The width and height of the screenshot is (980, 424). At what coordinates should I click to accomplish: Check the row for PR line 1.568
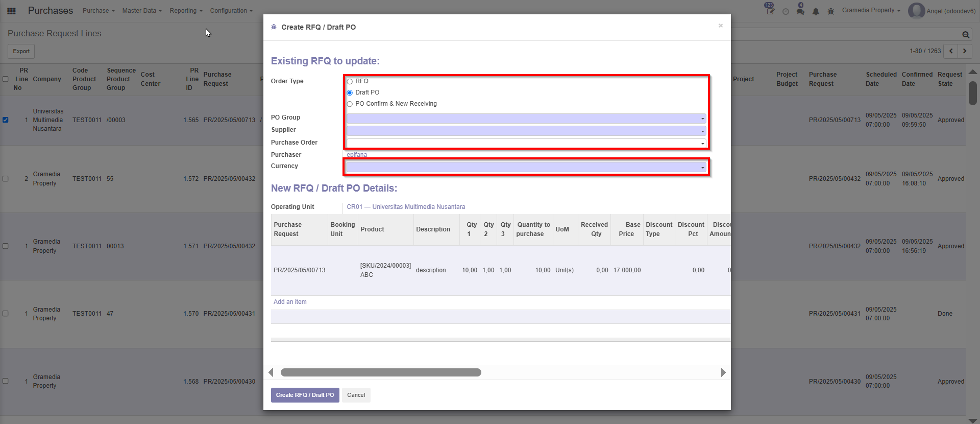tap(6, 381)
